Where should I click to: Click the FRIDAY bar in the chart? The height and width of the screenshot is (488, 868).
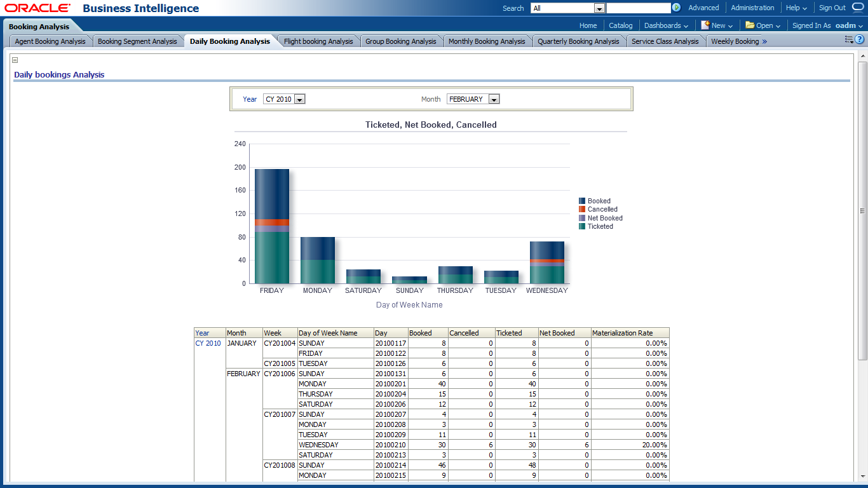[272, 226]
